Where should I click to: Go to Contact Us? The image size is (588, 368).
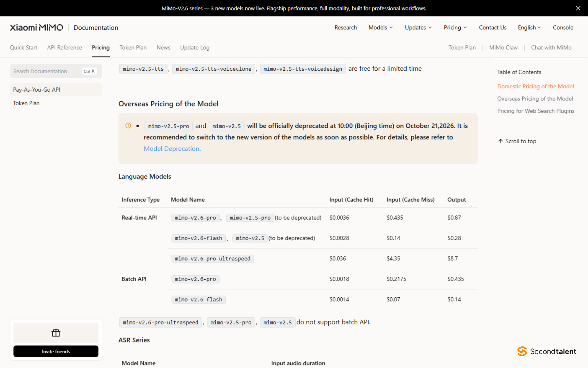tap(493, 27)
